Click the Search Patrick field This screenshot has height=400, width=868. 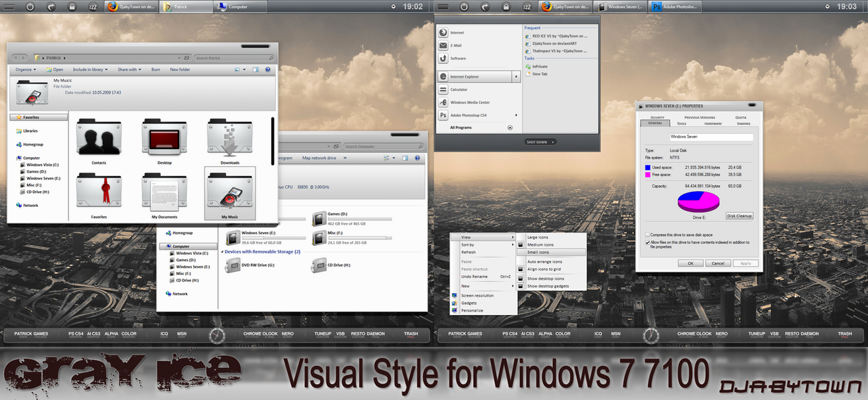click(x=233, y=58)
